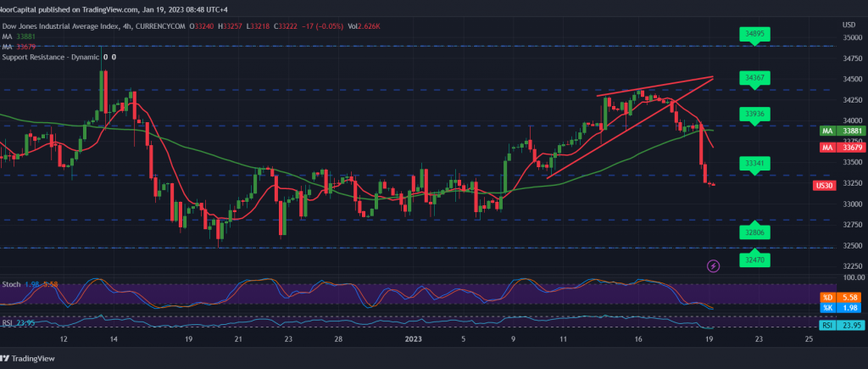Click date 19 at right of time axis
This screenshot has height=369, width=868.
click(709, 339)
